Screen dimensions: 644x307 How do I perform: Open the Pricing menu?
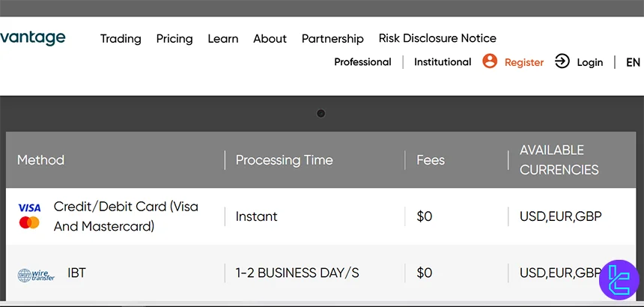coord(174,38)
